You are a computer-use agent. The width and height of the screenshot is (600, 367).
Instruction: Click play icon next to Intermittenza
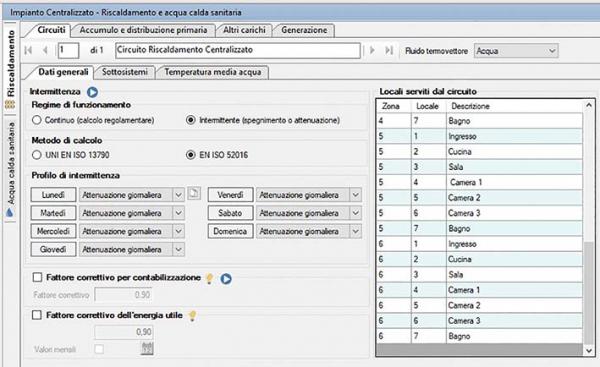[92, 92]
